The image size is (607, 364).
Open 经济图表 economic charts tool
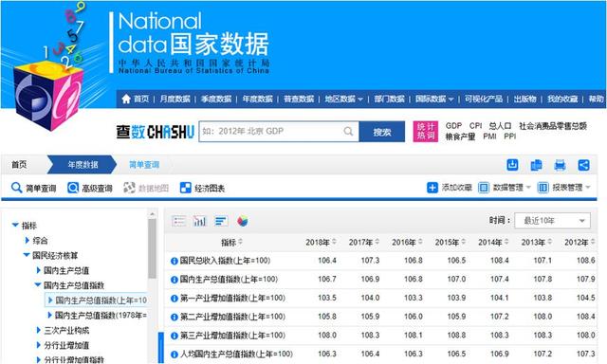point(202,188)
